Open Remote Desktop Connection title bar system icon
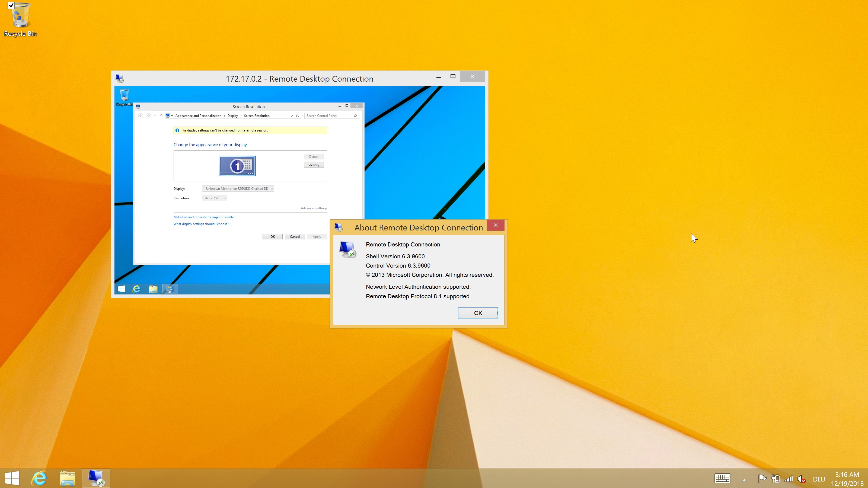This screenshot has width=868, height=488. [119, 78]
